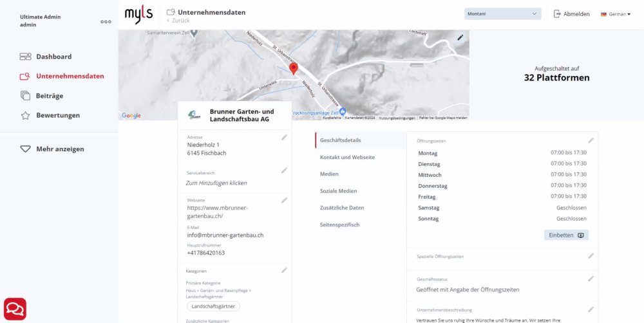
Task: Open the German language dropdown
Action: [x=616, y=14]
